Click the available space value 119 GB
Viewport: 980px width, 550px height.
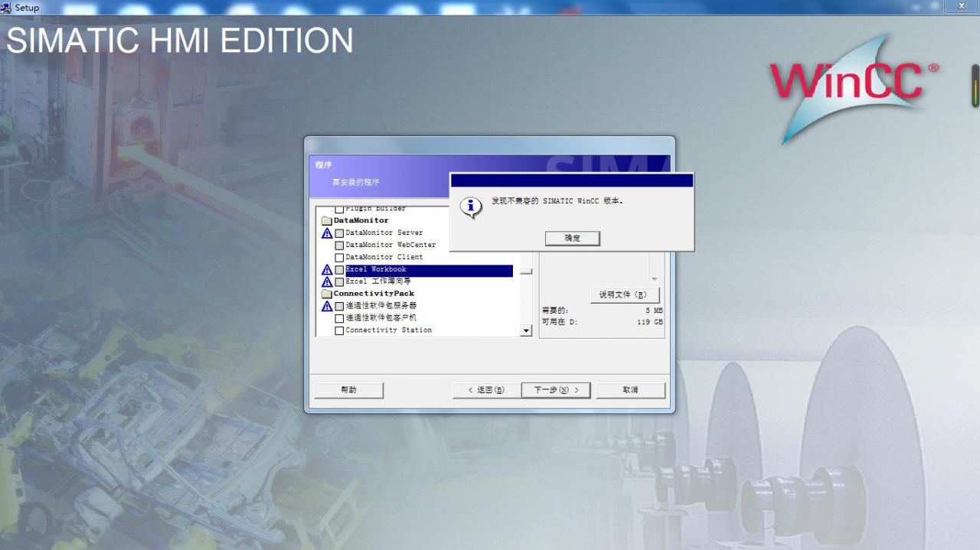point(648,322)
